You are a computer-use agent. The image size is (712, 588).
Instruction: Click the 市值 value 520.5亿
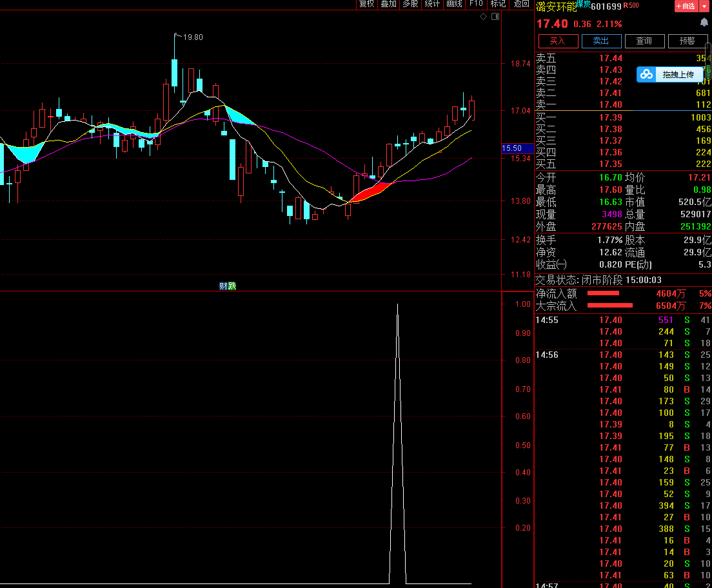pyautogui.click(x=695, y=202)
